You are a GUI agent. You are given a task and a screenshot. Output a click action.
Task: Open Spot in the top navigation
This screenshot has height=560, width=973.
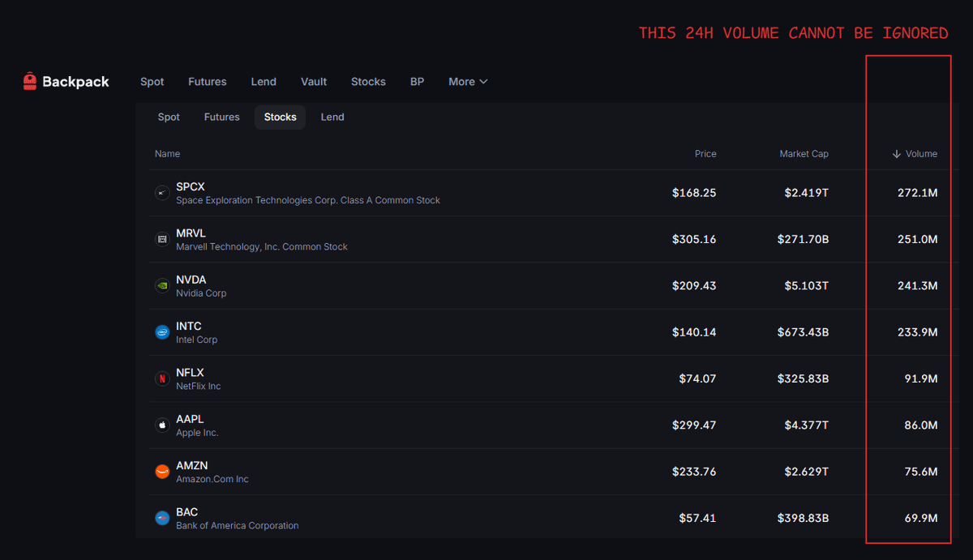click(x=152, y=82)
